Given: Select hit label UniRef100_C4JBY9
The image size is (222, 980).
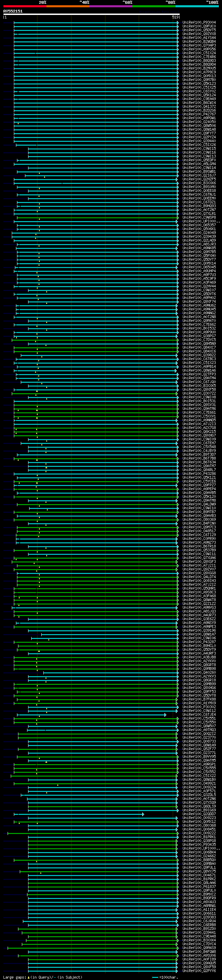Looking at the screenshot, I should [199, 451].
